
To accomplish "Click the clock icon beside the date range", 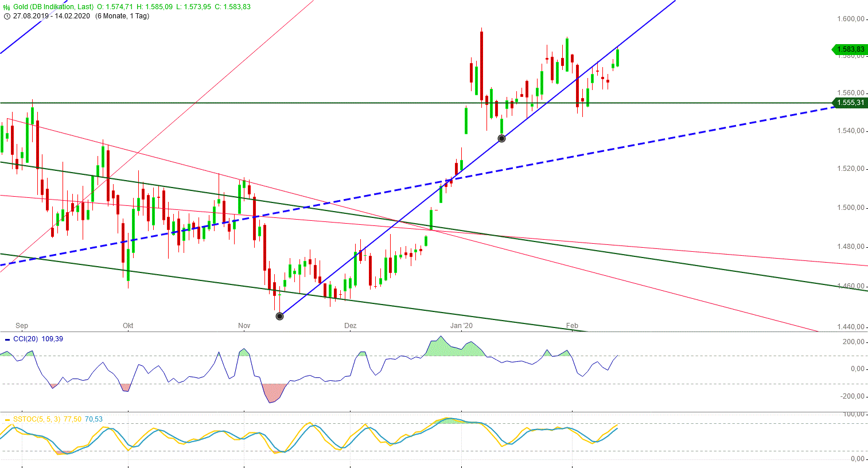I will coord(7,16).
